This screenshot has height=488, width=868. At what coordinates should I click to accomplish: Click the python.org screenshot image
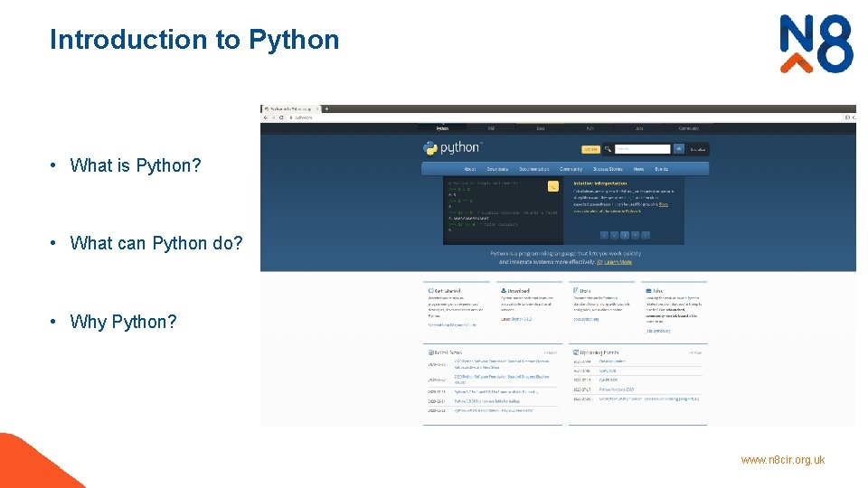(558, 266)
